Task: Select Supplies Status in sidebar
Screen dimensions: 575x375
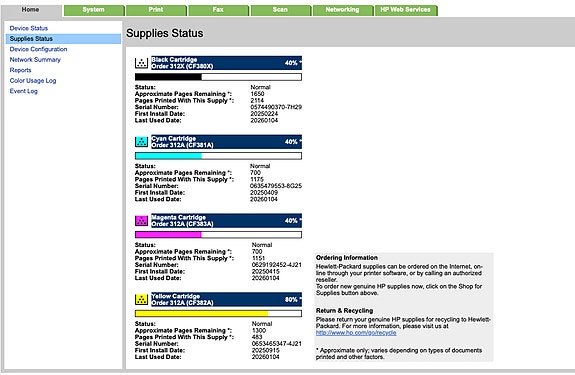Action: [63, 39]
